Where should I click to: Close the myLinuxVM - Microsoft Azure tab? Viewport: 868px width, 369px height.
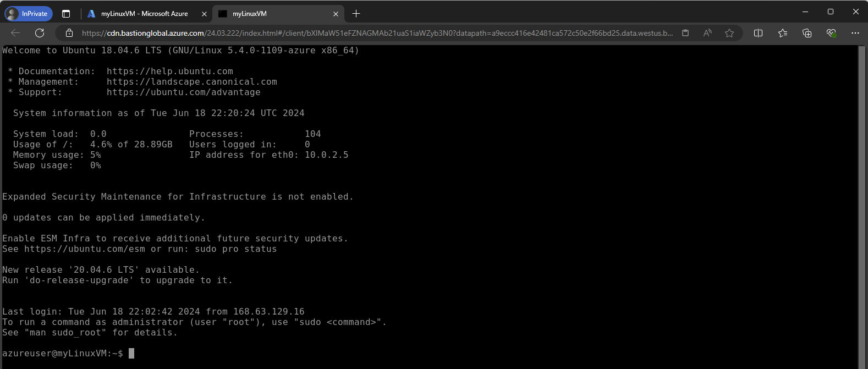click(x=204, y=14)
